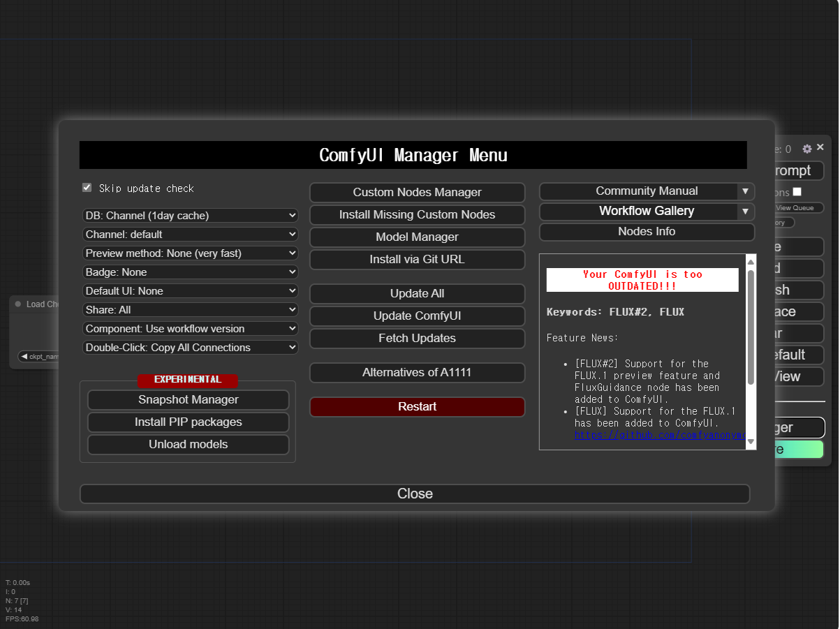Viewport: 840px width, 629px height.
Task: Open the Preview method dropdown
Action: coord(190,253)
